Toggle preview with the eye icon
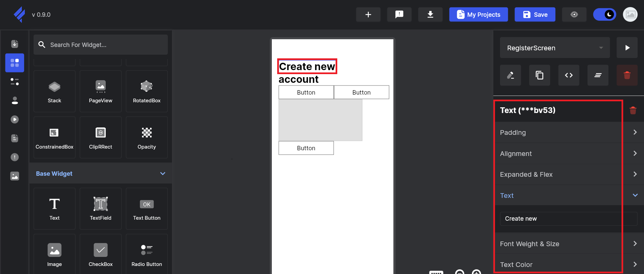Viewport: 644px width, 274px height. pos(574,14)
